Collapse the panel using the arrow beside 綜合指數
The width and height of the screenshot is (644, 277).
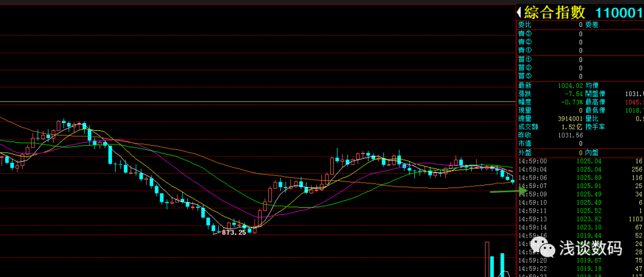click(520, 12)
